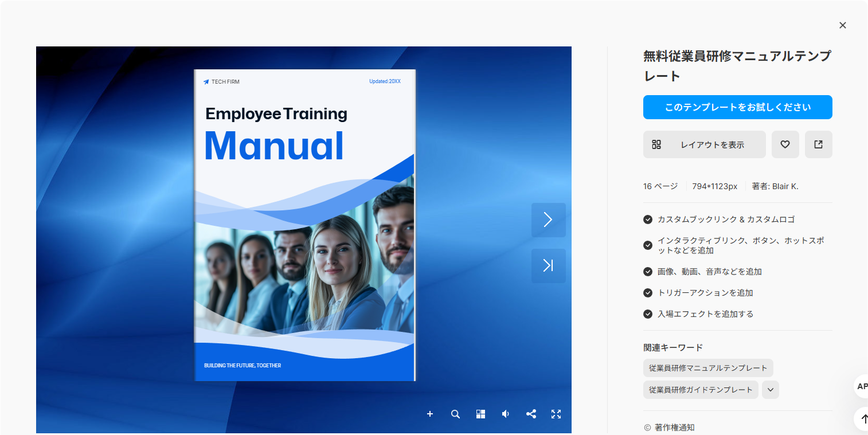
Task: Go to next page with right arrow
Action: (549, 220)
